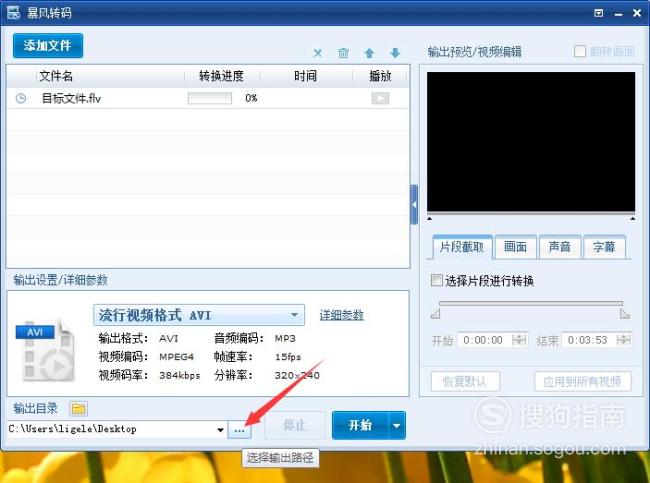Open the 详细参数 link
This screenshot has width=650, height=483.
[342, 315]
